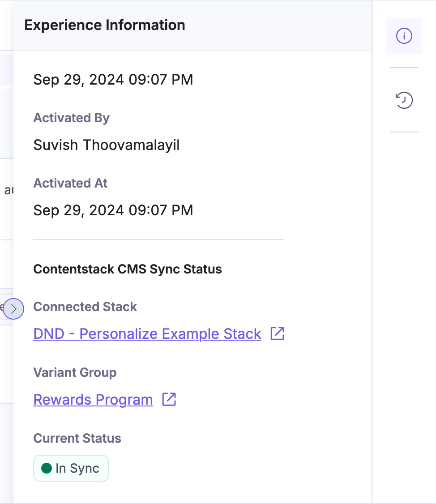
Task: Click the Variant Group label
Action: pyautogui.click(x=75, y=372)
